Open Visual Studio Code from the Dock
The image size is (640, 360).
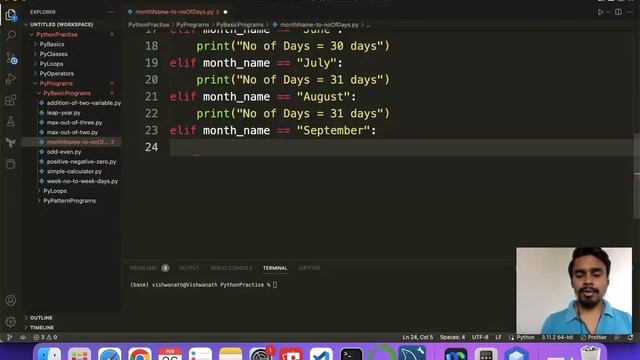pyautogui.click(x=321, y=353)
